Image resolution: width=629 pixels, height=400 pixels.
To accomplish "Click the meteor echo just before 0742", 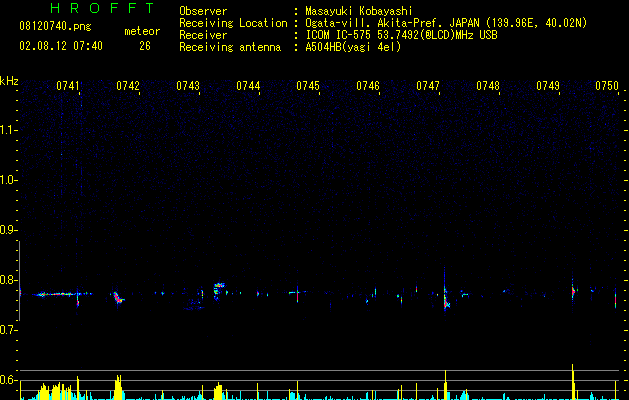I will [118, 298].
